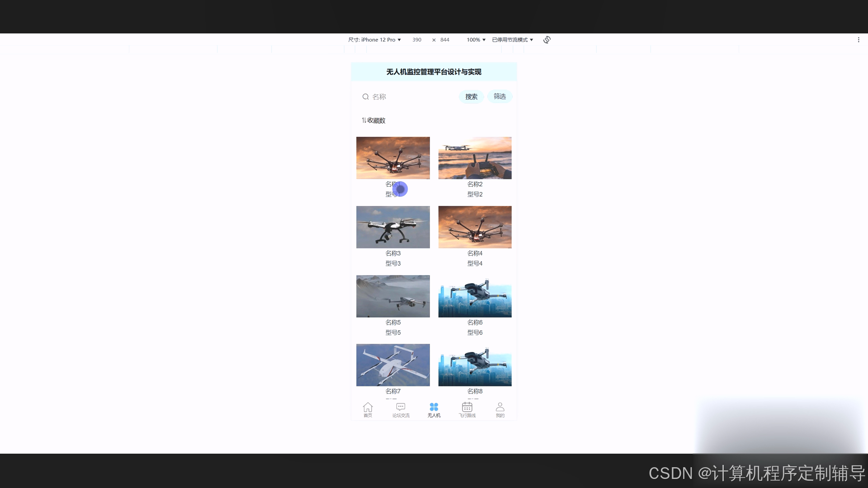Open the 100% zoom level dropdown
This screenshot has height=488, width=868.
[476, 40]
